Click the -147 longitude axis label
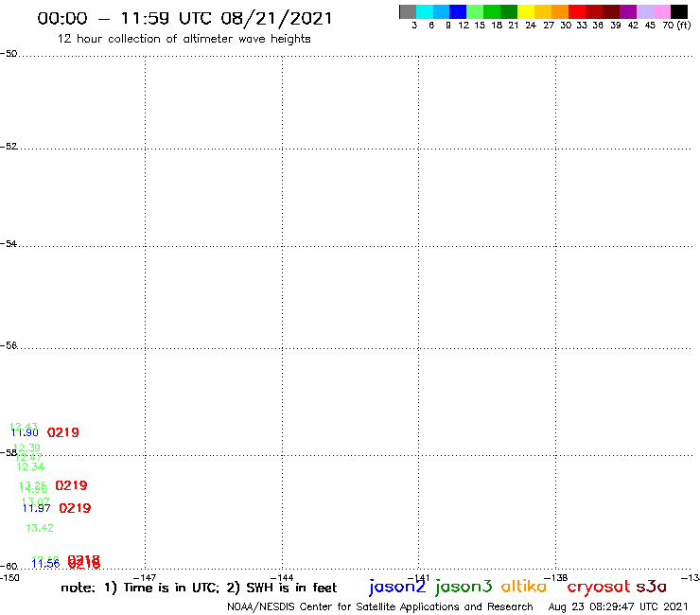This screenshot has width=700, height=615. (x=145, y=578)
